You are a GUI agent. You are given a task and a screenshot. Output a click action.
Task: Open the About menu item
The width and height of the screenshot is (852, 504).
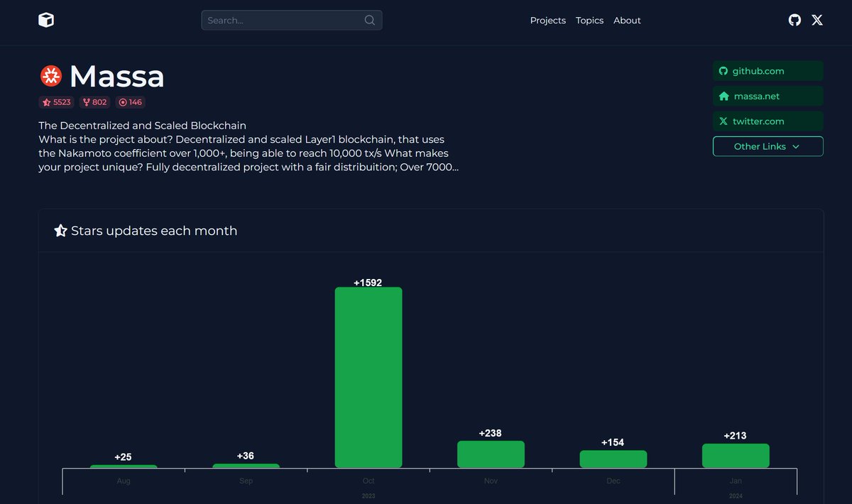tap(627, 21)
